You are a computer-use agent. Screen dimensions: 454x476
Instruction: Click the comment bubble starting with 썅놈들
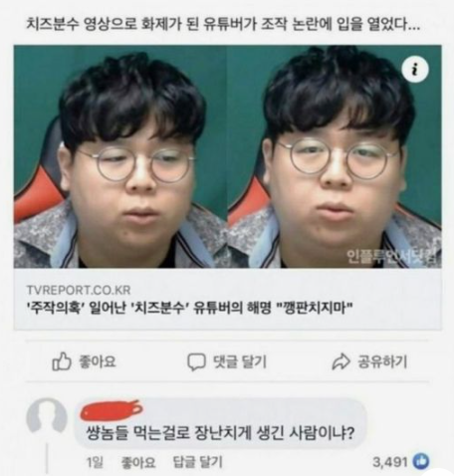(221, 423)
